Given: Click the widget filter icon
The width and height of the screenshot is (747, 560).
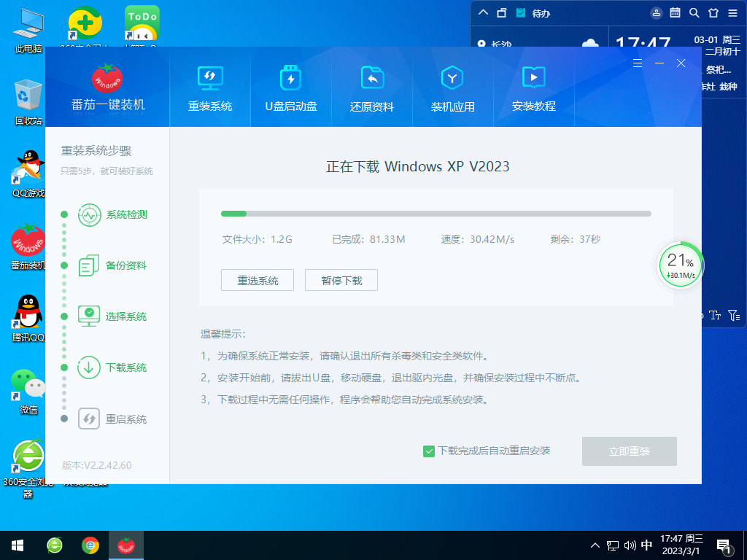Looking at the screenshot, I should coord(734,315).
